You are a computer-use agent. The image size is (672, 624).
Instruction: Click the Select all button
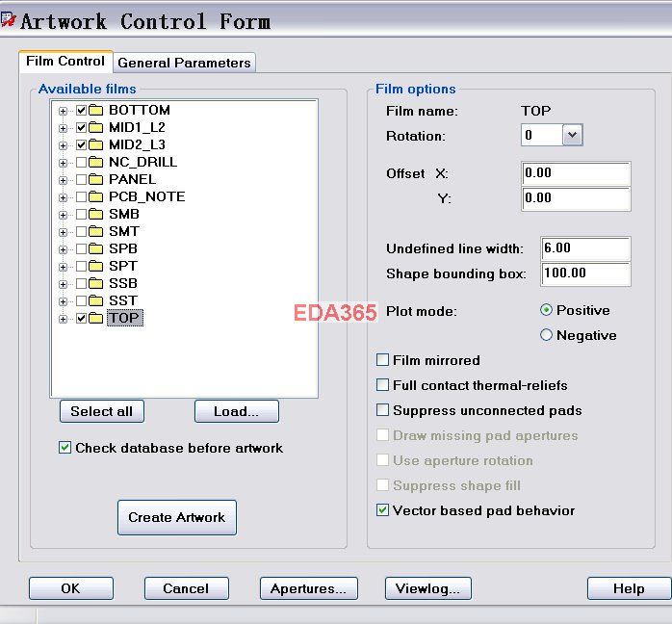click(102, 411)
